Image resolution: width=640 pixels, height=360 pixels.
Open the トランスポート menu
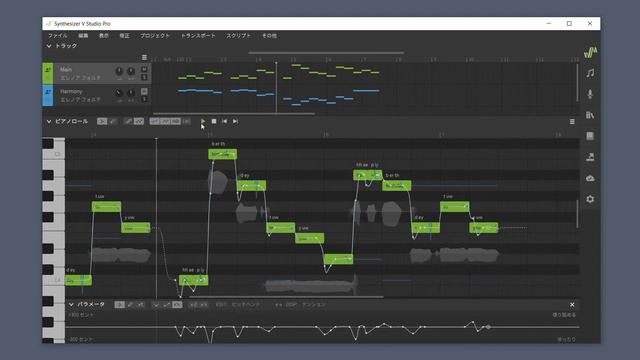coord(198,36)
